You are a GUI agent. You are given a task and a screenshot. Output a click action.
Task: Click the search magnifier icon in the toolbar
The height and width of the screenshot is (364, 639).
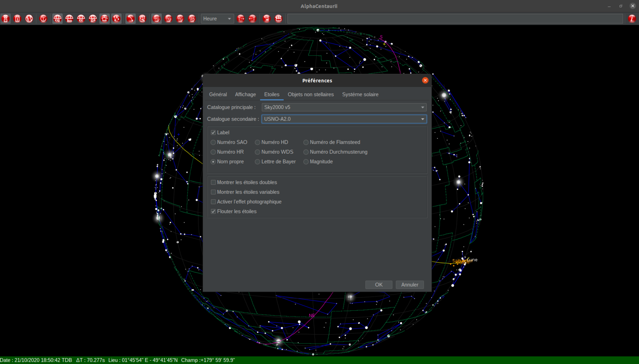coord(142,18)
